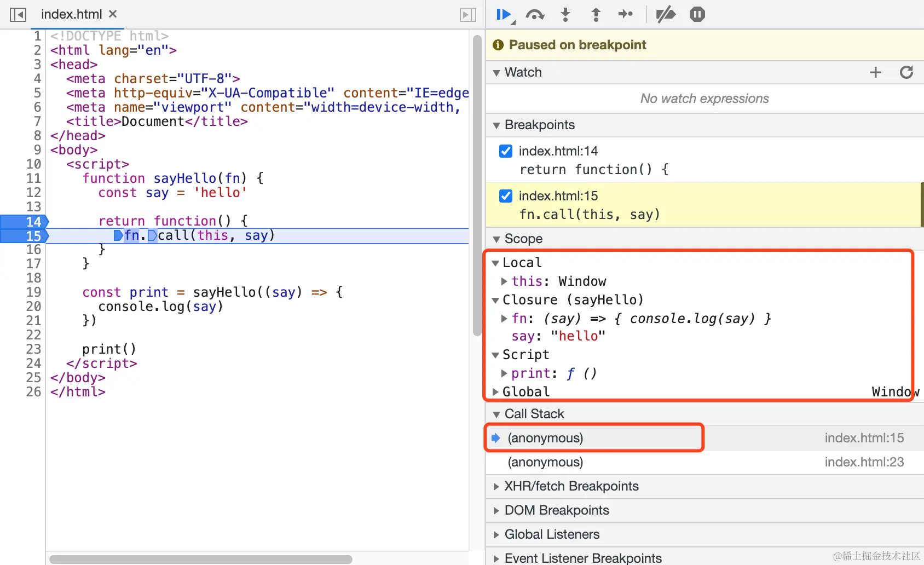Add a watch expression with plus icon
Screen dimensions: 924x565
pos(876,72)
